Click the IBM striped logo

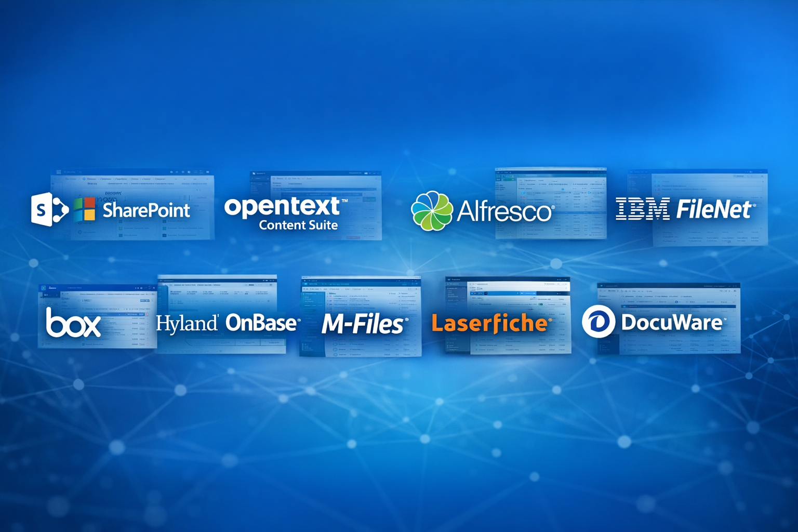click(643, 209)
